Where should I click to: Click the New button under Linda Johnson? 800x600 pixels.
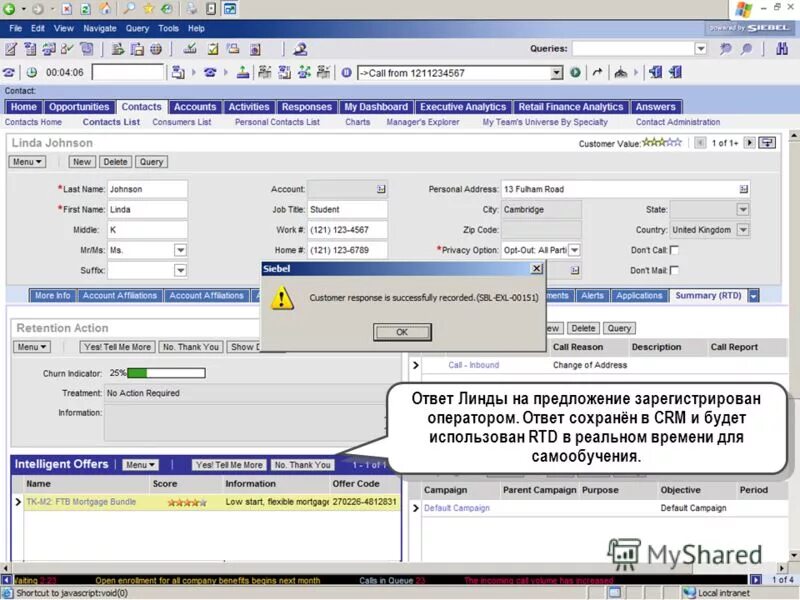[82, 162]
